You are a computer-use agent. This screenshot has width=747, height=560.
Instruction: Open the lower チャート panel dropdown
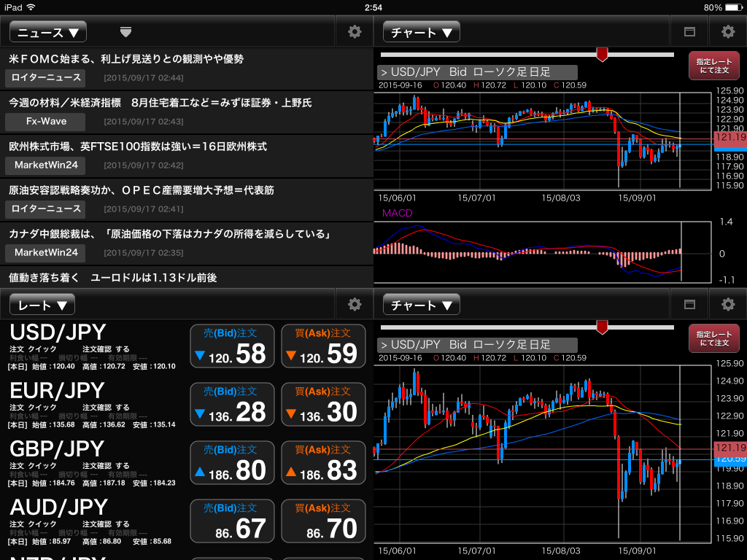[421, 305]
